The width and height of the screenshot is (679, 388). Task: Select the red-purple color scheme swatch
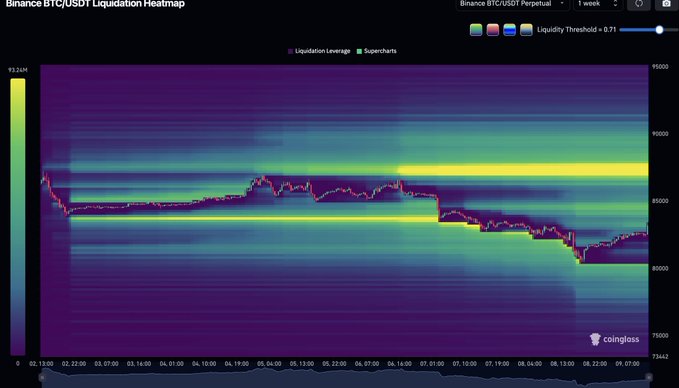493,30
